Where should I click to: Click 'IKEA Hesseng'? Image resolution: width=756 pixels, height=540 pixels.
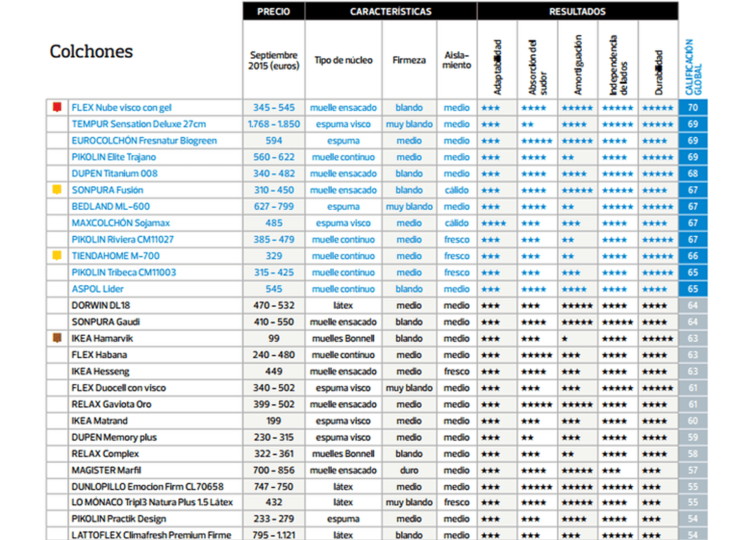[x=100, y=371]
